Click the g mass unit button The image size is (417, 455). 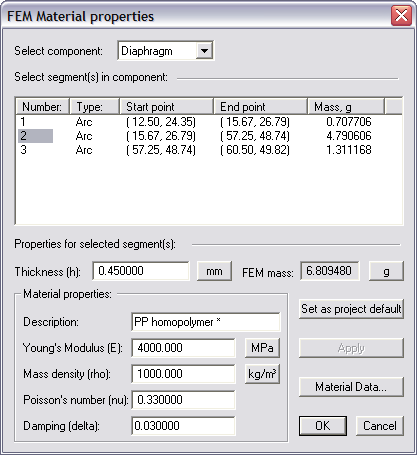point(386,271)
